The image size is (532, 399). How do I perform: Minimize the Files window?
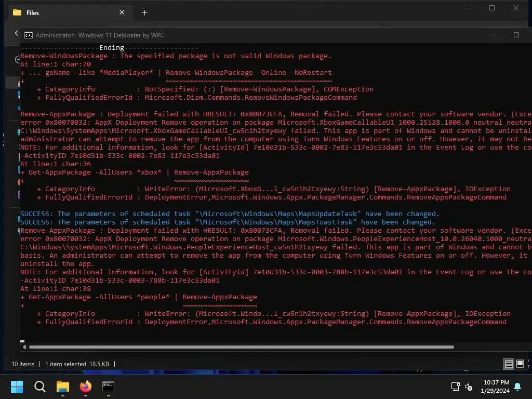(x=469, y=8)
